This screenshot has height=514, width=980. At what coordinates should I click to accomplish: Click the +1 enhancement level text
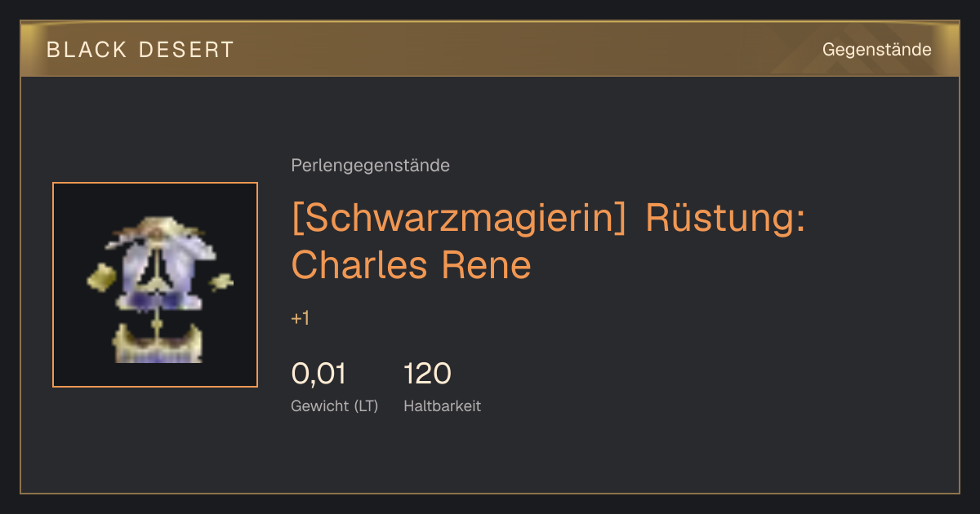pos(301,319)
